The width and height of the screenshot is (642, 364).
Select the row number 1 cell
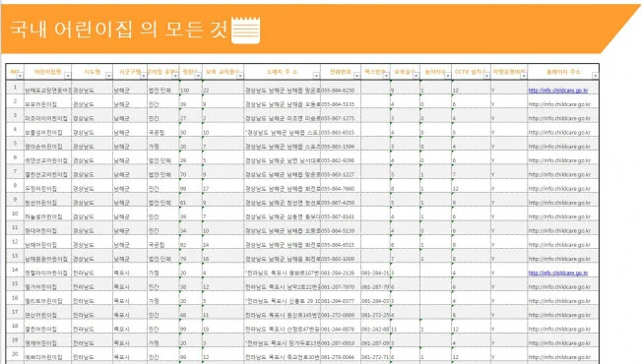(x=15, y=88)
